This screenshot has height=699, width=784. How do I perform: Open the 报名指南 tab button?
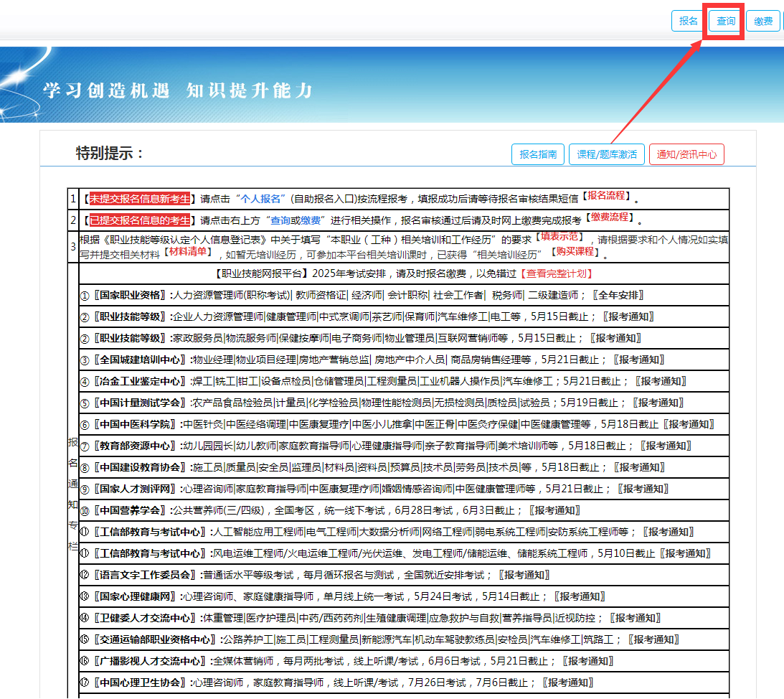538,154
